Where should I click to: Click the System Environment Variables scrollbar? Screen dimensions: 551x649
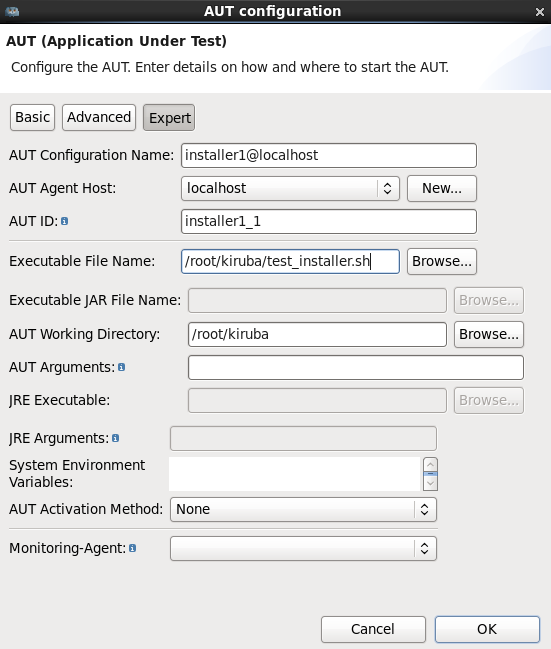tap(431, 474)
